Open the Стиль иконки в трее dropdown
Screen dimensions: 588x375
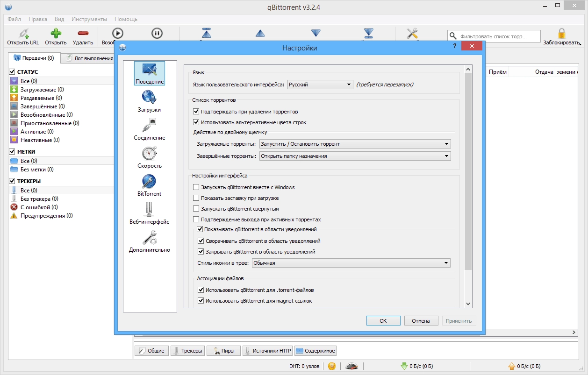pyautogui.click(x=351, y=263)
